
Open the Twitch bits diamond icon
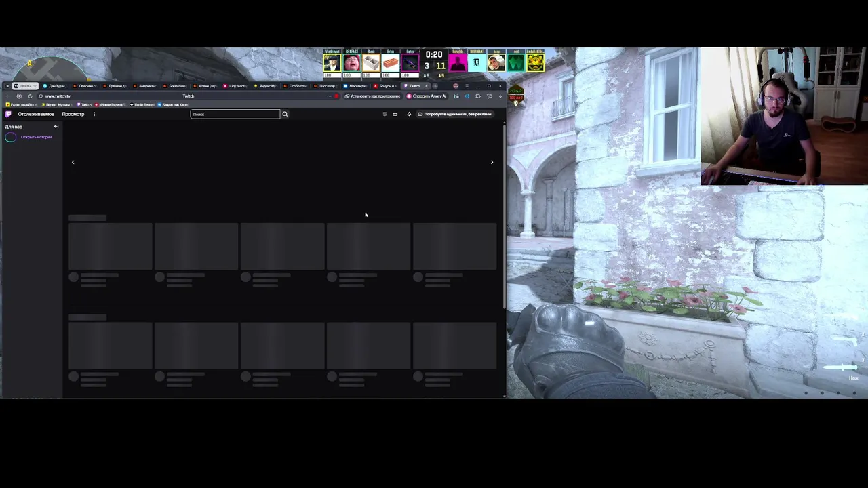point(409,114)
